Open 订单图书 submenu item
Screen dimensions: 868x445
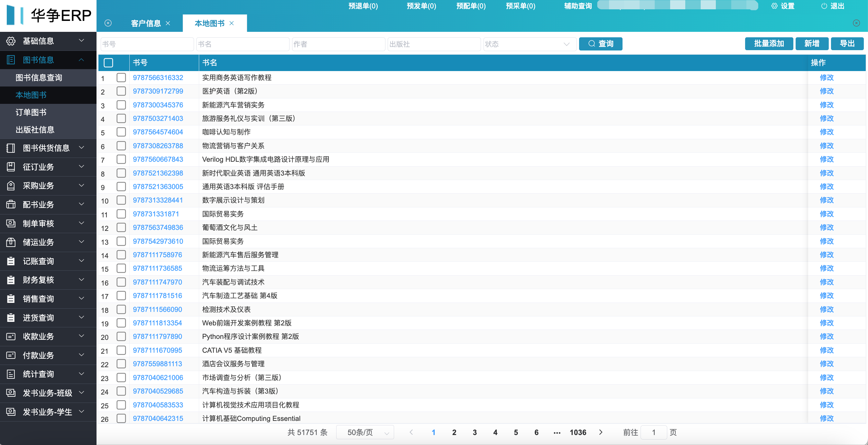48,113
